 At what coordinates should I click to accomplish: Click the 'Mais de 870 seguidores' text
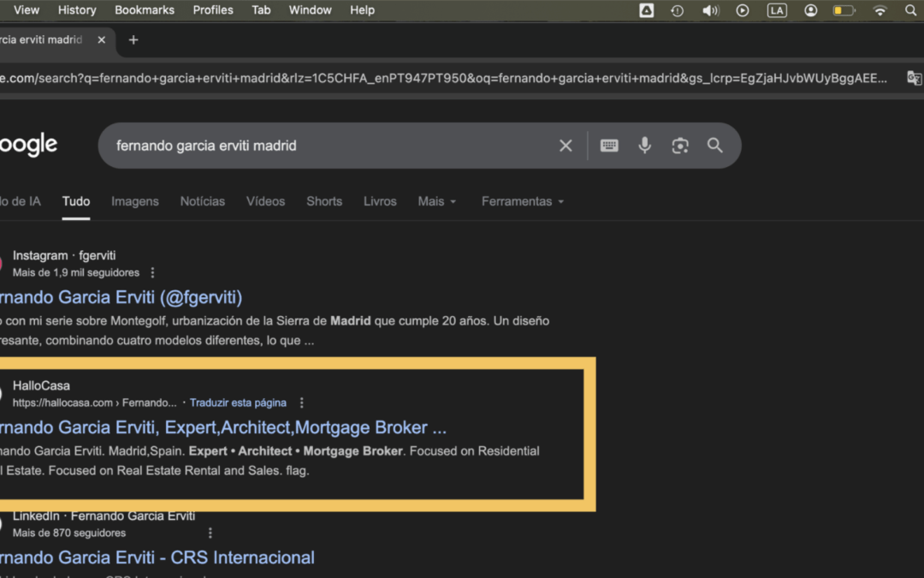(x=69, y=533)
